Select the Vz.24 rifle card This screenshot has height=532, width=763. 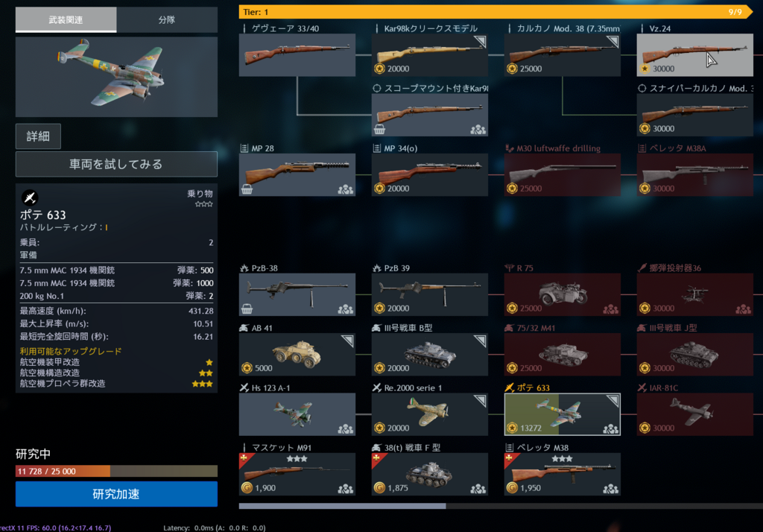[695, 54]
